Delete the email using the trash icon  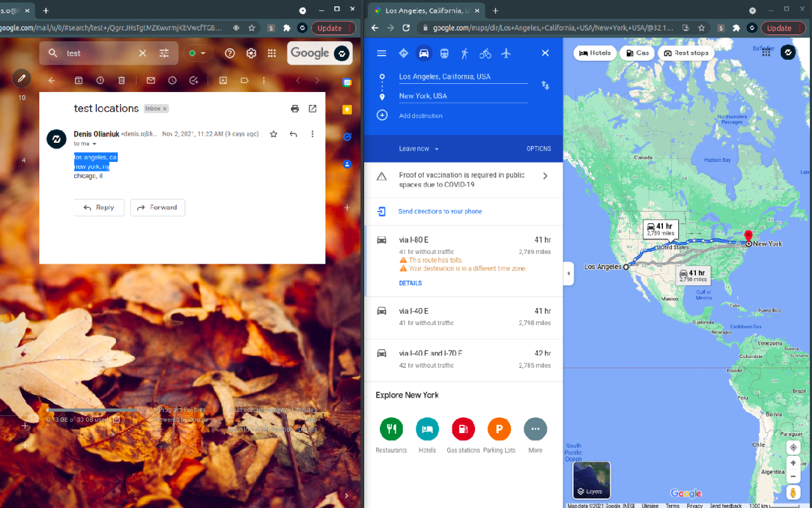coord(121,81)
